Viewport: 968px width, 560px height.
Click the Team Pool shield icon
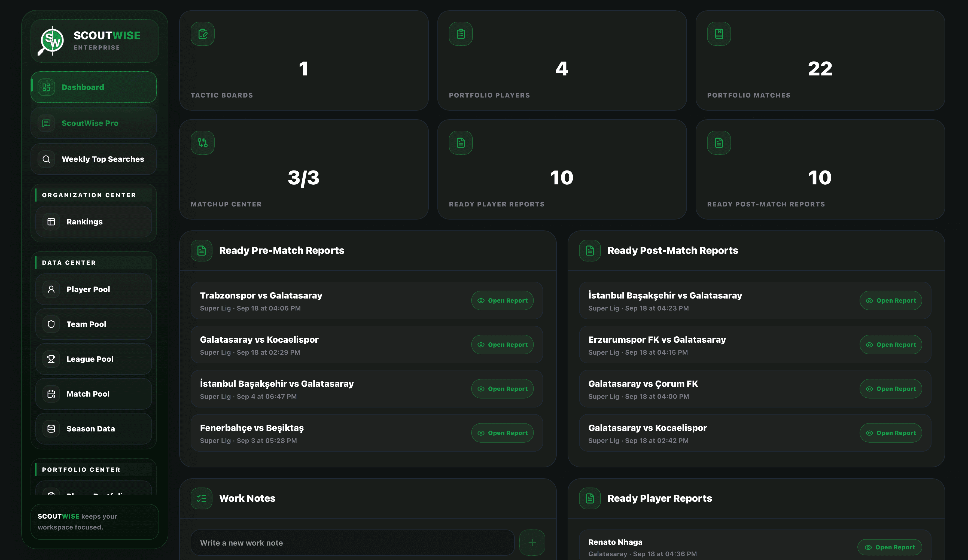point(51,324)
